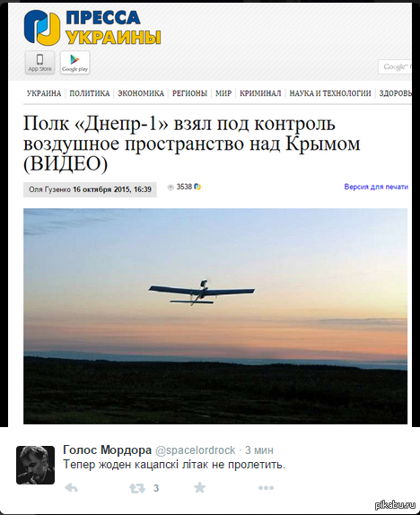
Task: Click the retweet icon under the tweet
Action: click(137, 488)
